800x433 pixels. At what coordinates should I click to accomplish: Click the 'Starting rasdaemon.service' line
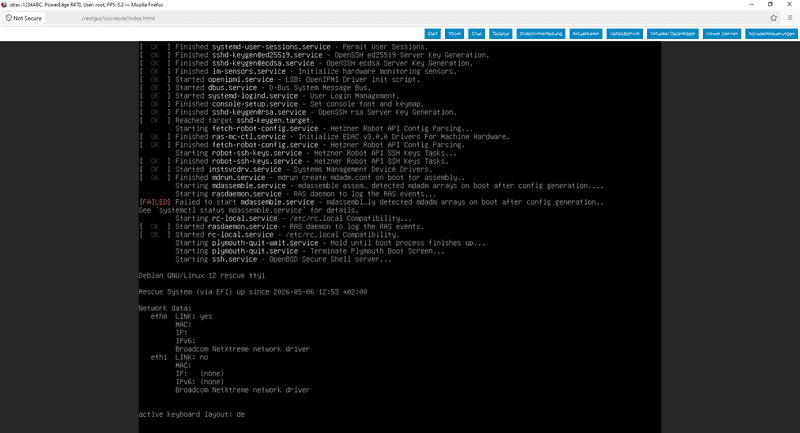[306, 194]
